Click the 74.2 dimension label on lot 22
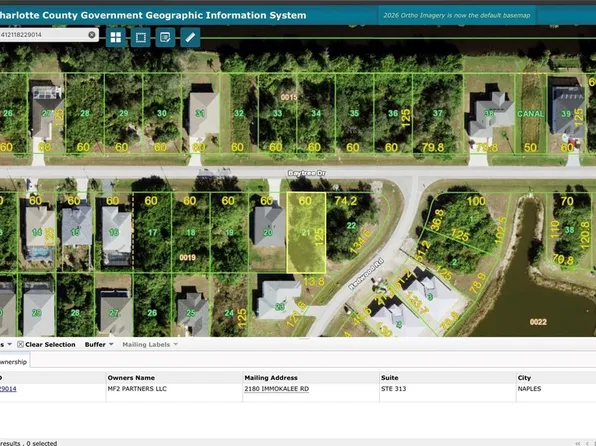The height and width of the screenshot is (446, 596). 346,201
